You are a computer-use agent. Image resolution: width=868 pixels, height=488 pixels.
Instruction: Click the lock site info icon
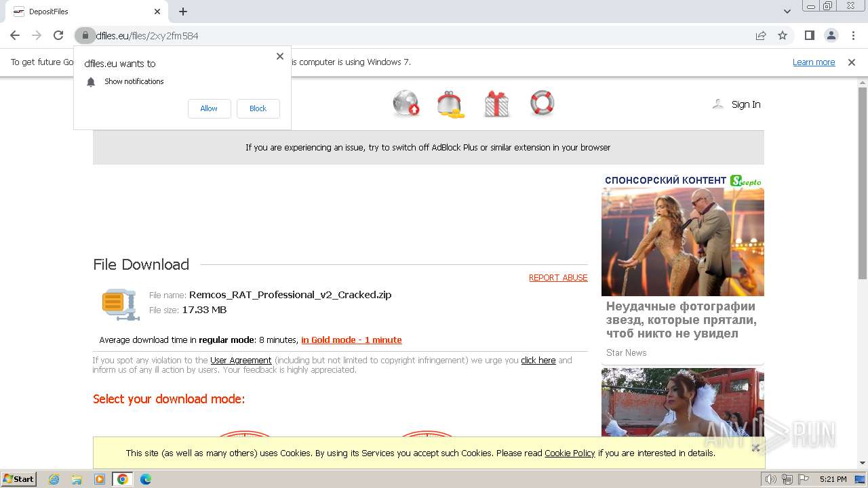(85, 35)
